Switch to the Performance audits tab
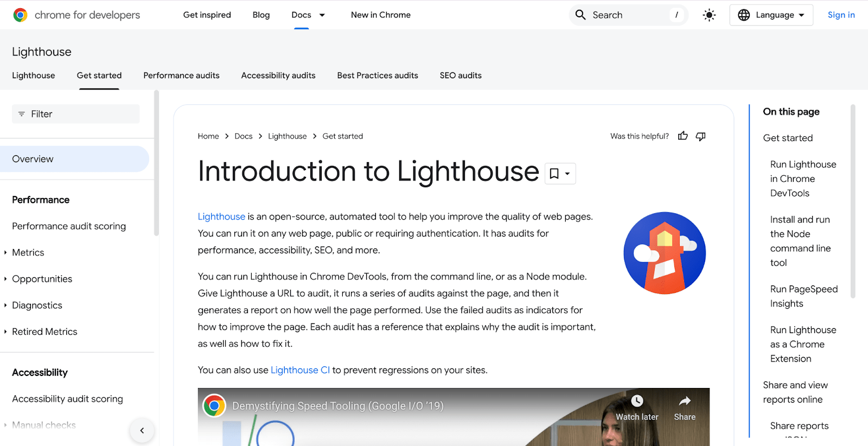 tap(181, 75)
